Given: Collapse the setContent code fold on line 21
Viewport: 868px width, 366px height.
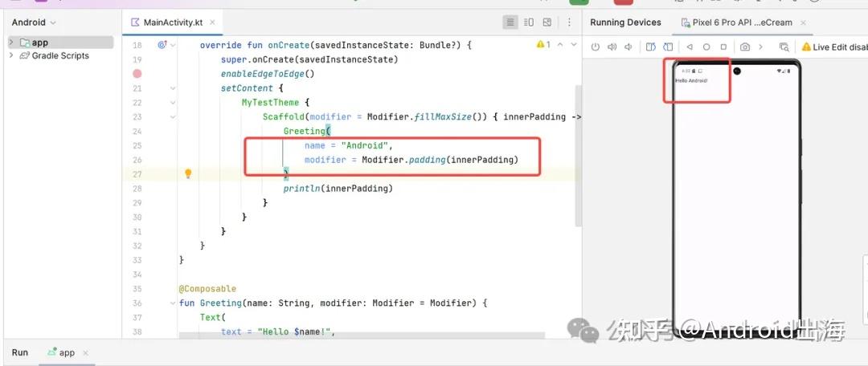Looking at the screenshot, I should click(172, 88).
